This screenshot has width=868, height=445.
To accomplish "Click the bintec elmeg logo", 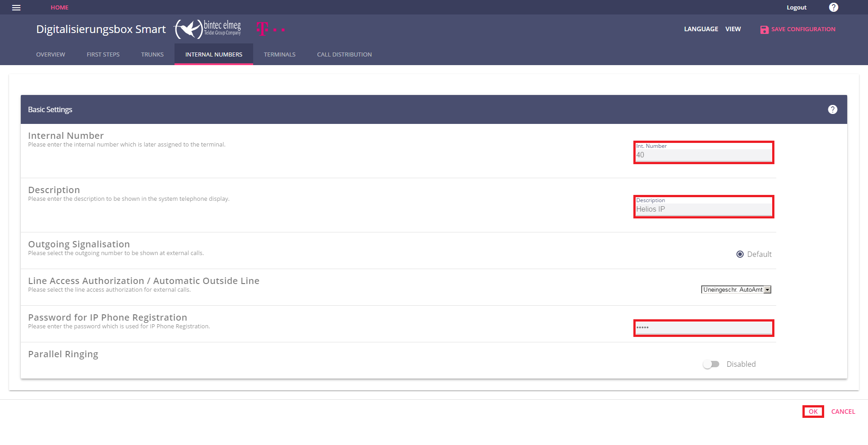I will 208,29.
